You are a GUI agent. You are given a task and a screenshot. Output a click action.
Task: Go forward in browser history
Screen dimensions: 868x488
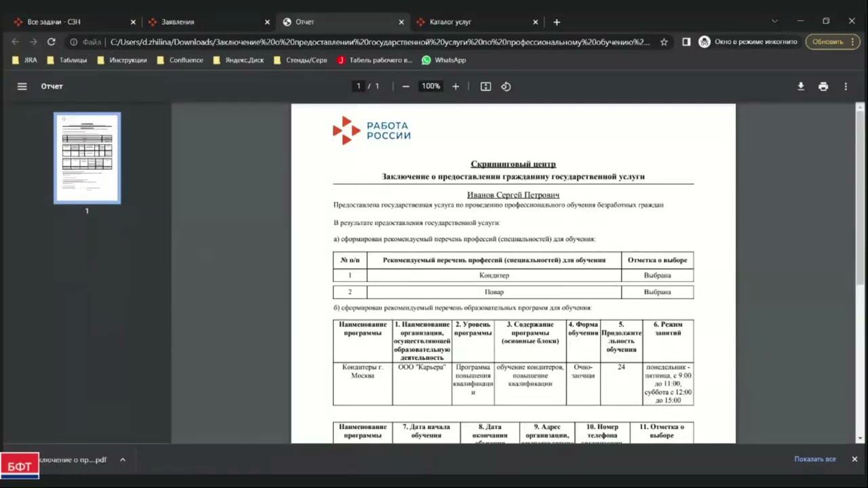point(33,42)
